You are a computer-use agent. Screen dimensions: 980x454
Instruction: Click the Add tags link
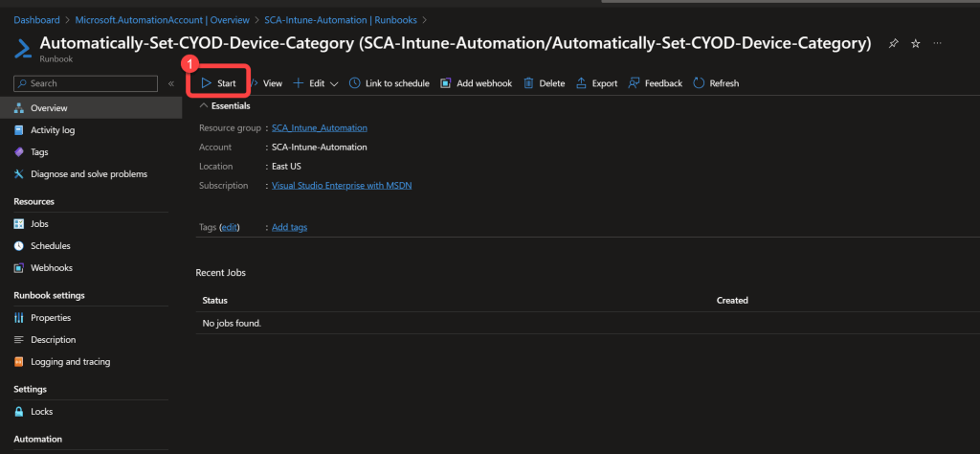coord(289,227)
